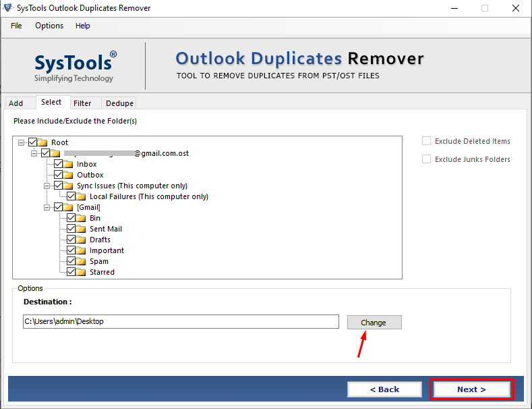Click the Spam folder icon
Screen dimensions: 532x409
[x=81, y=261]
